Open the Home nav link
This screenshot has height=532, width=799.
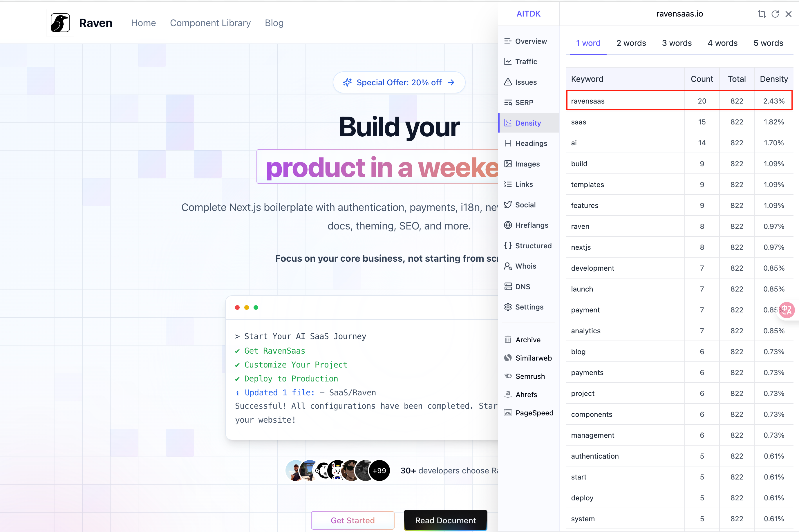[x=144, y=23]
